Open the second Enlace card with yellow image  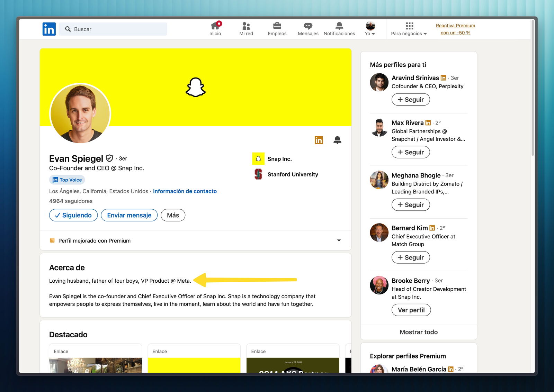194,358
